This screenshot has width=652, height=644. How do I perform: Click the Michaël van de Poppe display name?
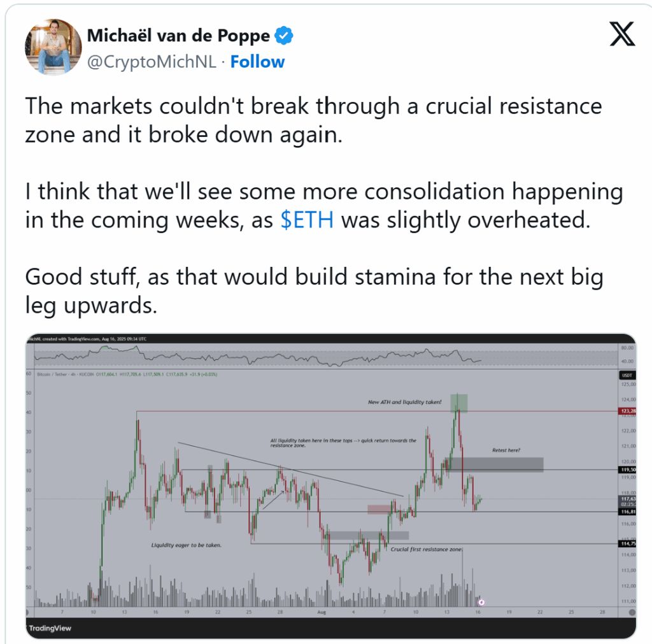pos(178,36)
